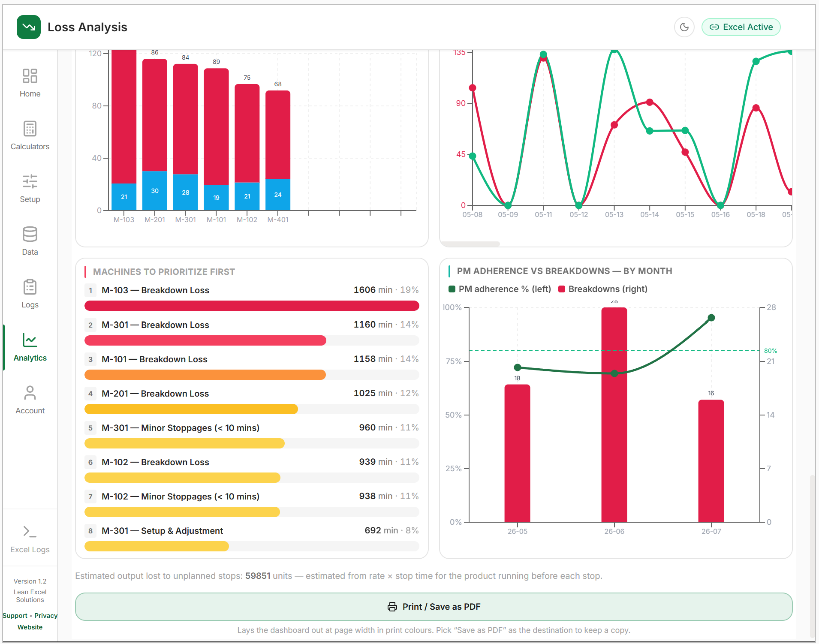Open the Account person icon
Image resolution: width=819 pixels, height=644 pixels.
click(x=30, y=393)
